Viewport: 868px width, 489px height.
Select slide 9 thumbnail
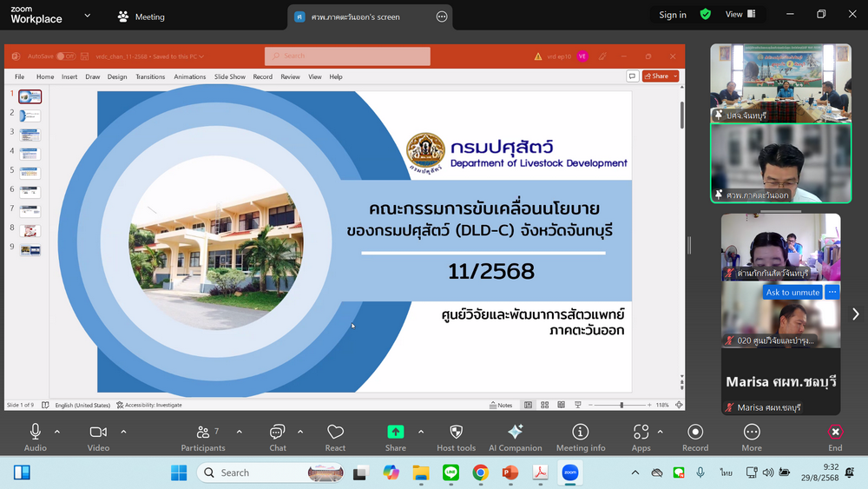(30, 250)
